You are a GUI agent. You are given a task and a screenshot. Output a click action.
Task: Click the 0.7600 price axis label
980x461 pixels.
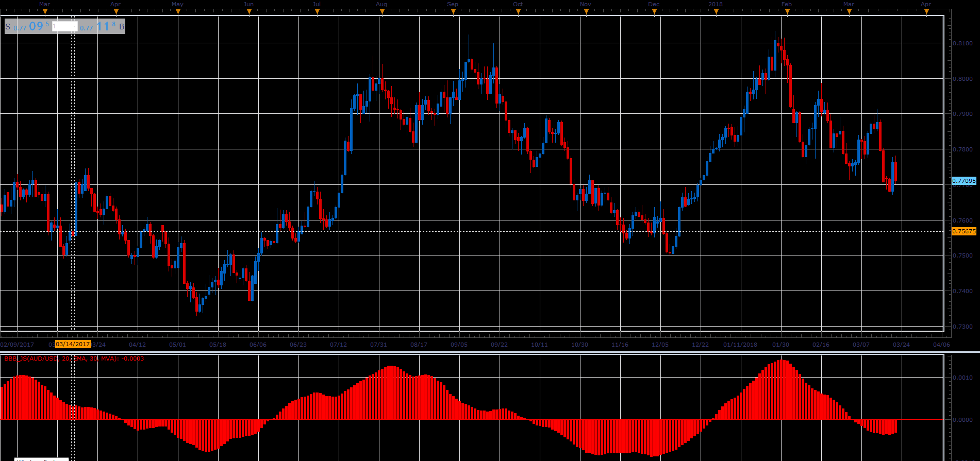click(962, 220)
